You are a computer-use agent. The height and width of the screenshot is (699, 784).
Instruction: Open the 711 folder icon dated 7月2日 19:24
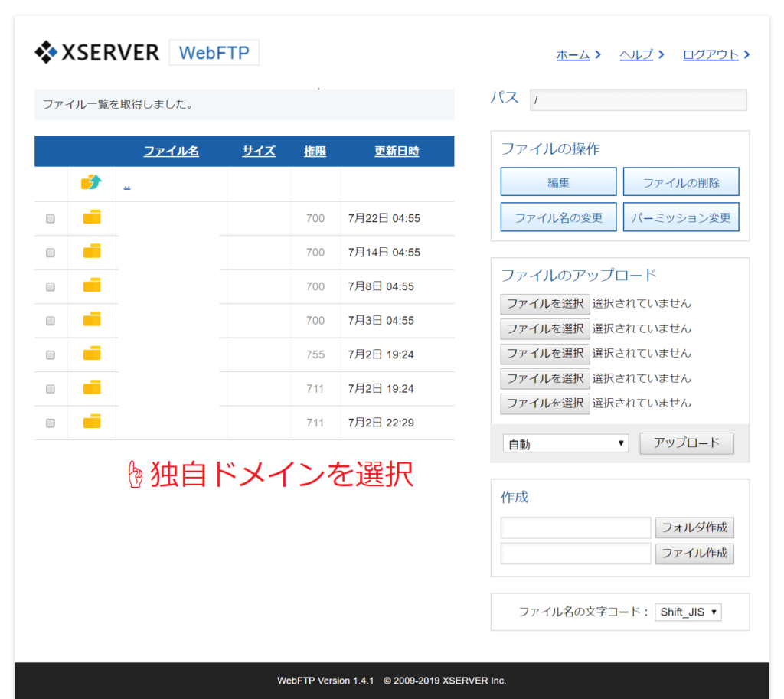(x=92, y=387)
